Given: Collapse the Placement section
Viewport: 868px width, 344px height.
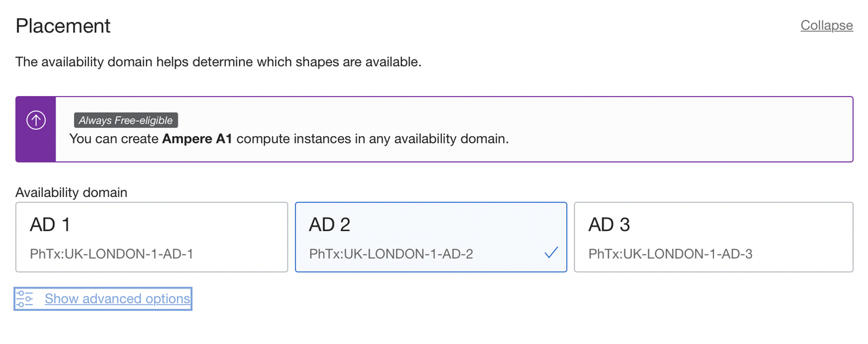Looking at the screenshot, I should [x=826, y=25].
